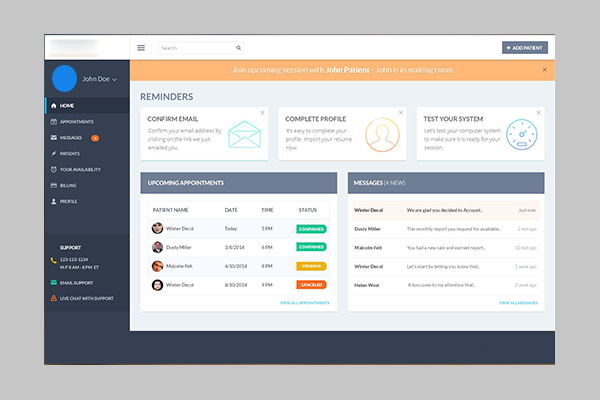Click the envelope icon in Confirm Email
600x400 pixels.
tap(243, 133)
